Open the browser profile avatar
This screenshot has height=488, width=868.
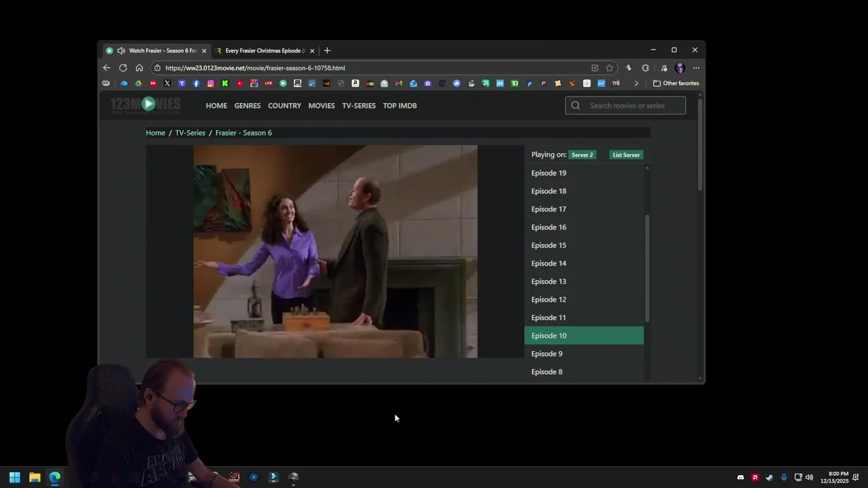pos(679,68)
